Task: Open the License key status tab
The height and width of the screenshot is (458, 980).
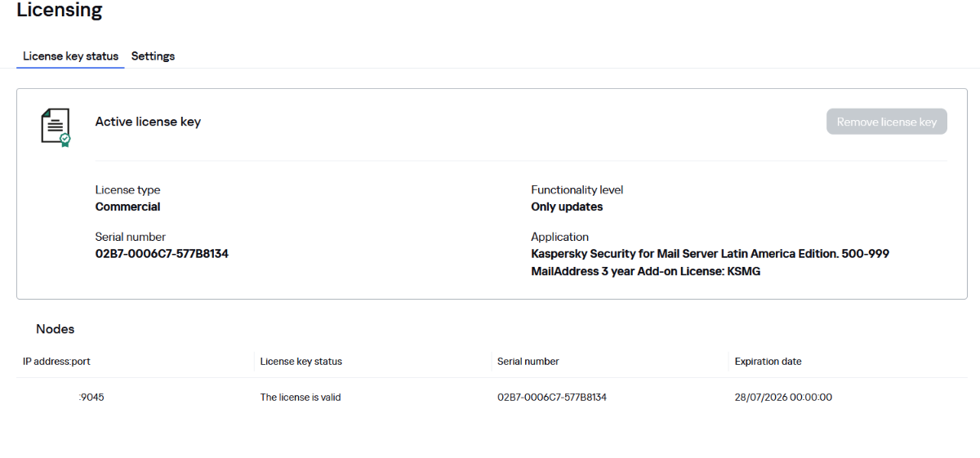Action: (70, 56)
